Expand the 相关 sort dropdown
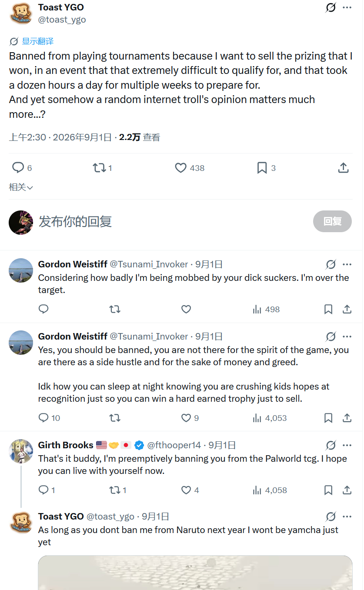This screenshot has height=590, width=364. point(21,187)
